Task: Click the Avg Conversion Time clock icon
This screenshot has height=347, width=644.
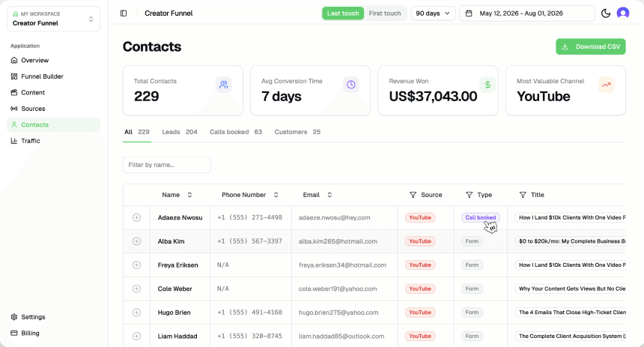Action: (x=350, y=85)
